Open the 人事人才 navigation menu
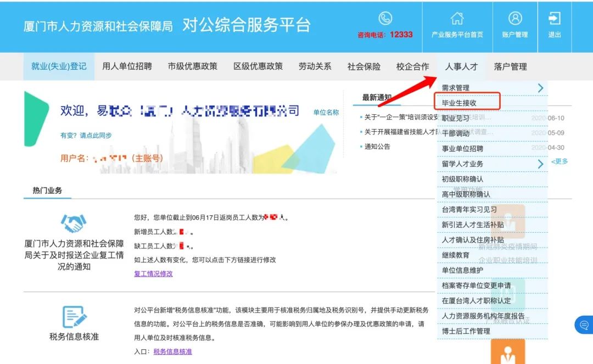 (461, 66)
